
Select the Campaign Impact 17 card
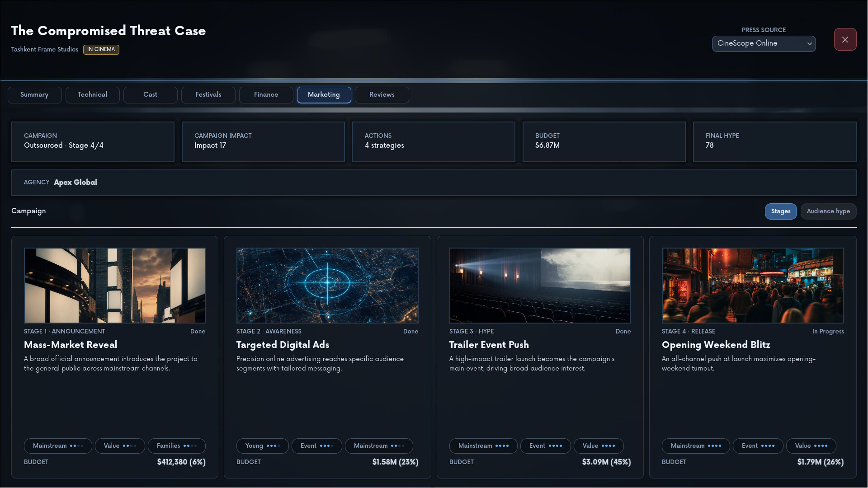click(263, 141)
